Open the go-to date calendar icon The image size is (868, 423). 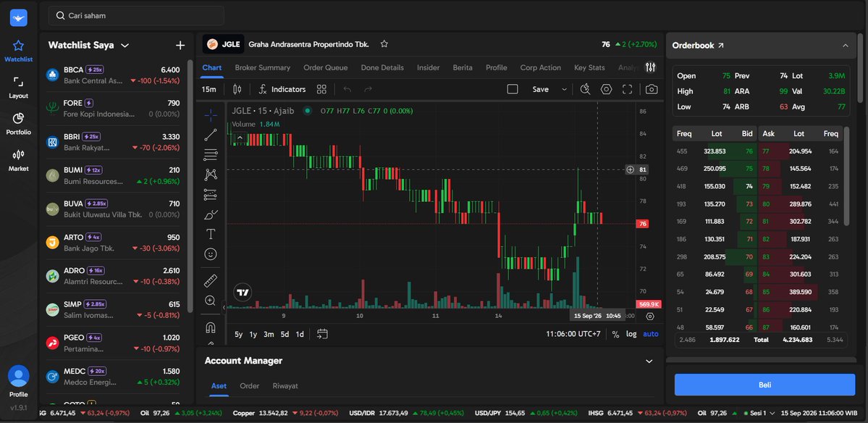pyautogui.click(x=322, y=334)
